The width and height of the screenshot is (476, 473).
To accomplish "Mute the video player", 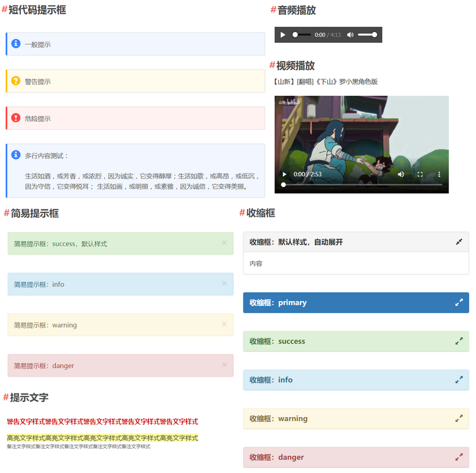I will pyautogui.click(x=401, y=174).
